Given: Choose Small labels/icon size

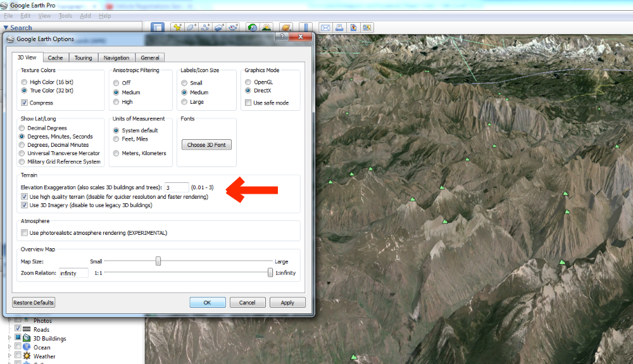Looking at the screenshot, I should pos(184,83).
